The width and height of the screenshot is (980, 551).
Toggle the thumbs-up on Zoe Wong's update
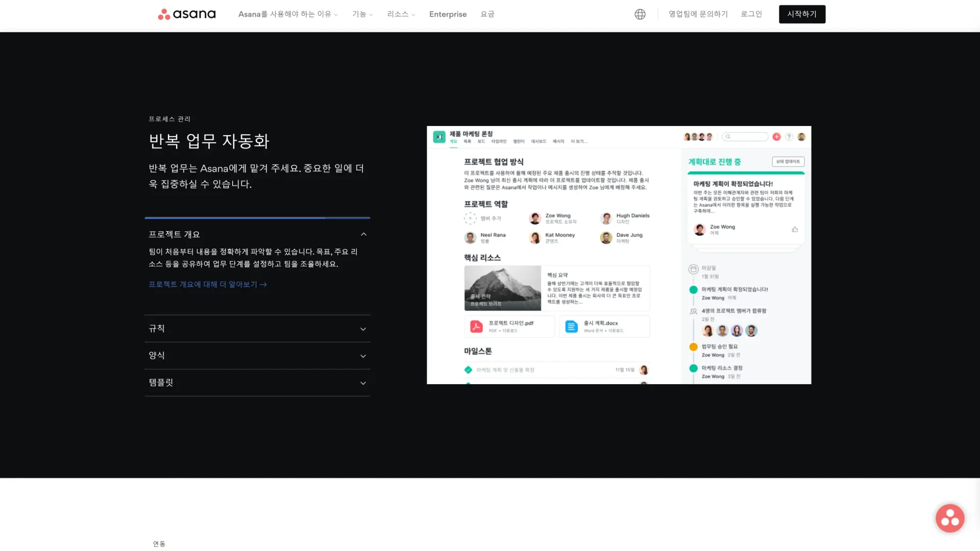pos(794,230)
